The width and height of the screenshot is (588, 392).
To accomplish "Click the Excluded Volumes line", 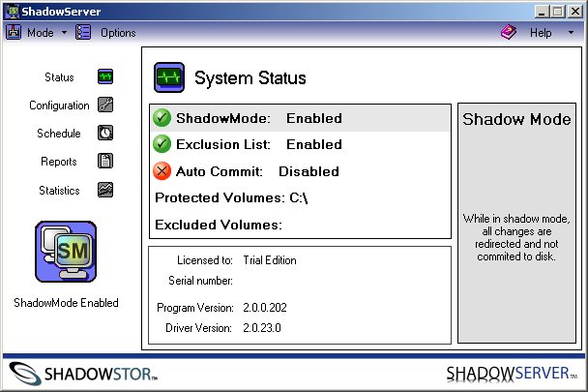I will coord(219,225).
